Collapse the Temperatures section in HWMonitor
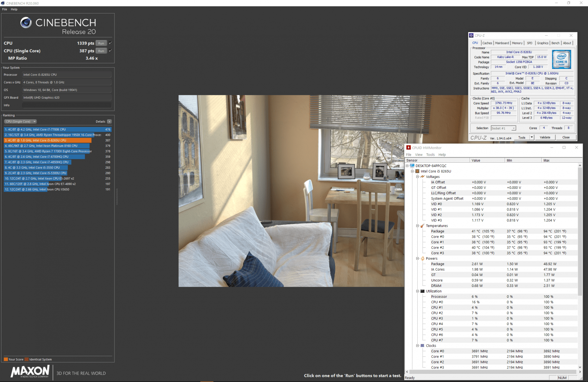Screen dimensions: 588x382 [417, 226]
